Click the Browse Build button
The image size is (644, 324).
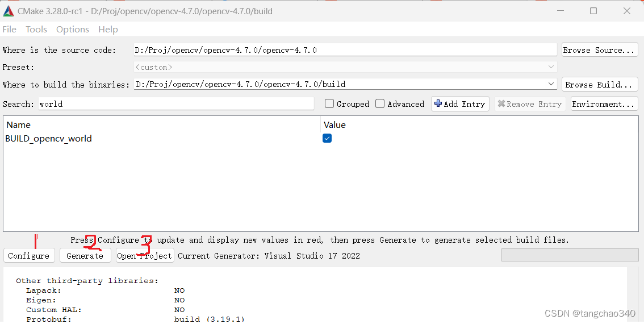pyautogui.click(x=600, y=84)
